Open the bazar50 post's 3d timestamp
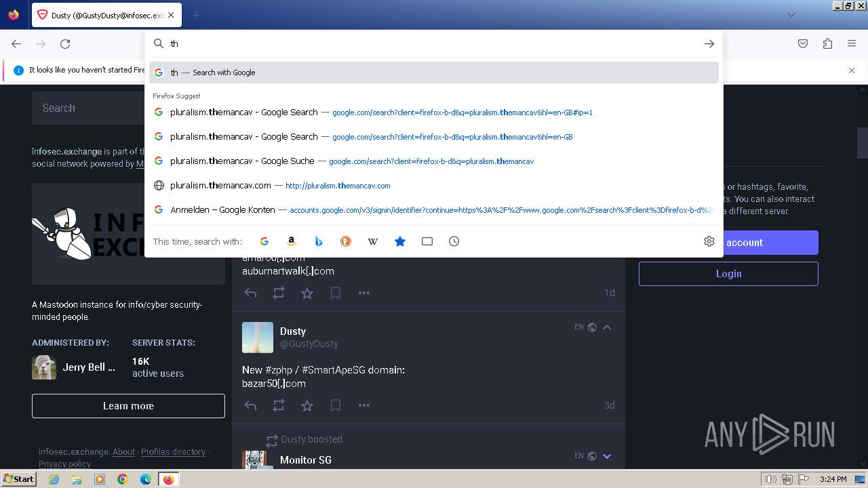Image resolution: width=868 pixels, height=488 pixels. [x=610, y=405]
